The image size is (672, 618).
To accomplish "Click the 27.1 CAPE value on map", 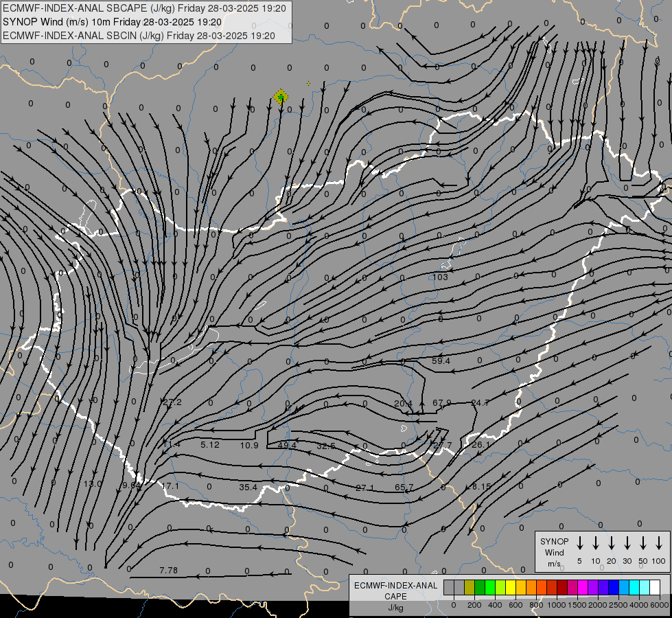I will (x=364, y=488).
